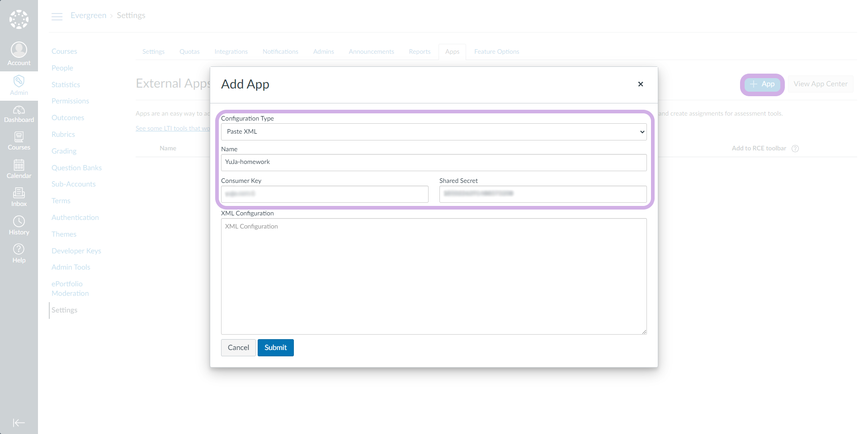Open the History clock icon
868x434 pixels.
(x=19, y=221)
